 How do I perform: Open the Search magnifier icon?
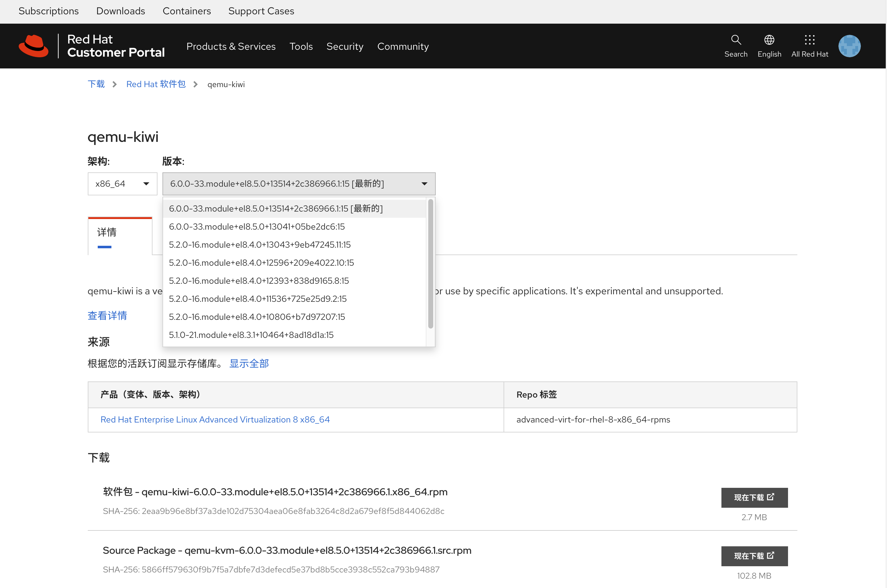(x=736, y=40)
